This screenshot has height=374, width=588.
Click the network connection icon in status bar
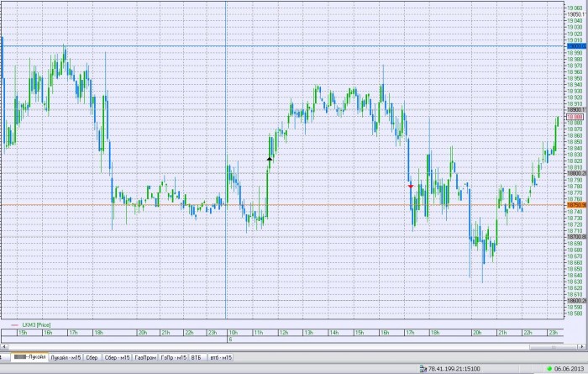(x=423, y=369)
